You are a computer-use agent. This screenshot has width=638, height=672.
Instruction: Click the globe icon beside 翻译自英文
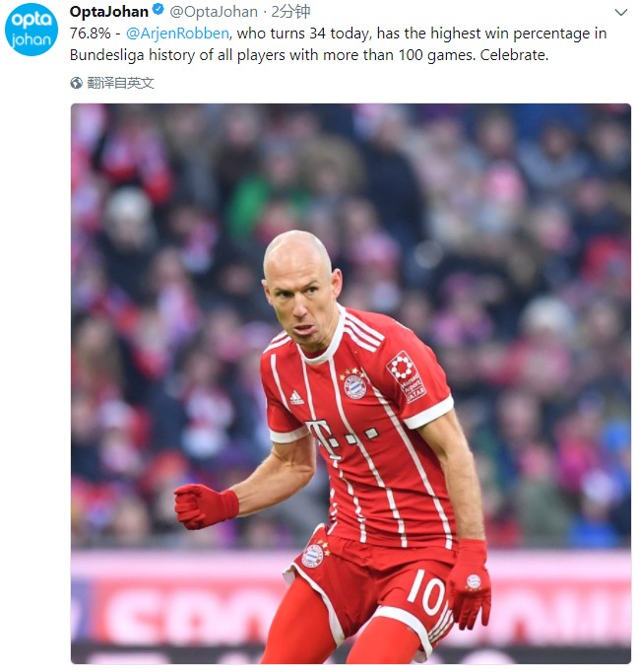click(76, 83)
